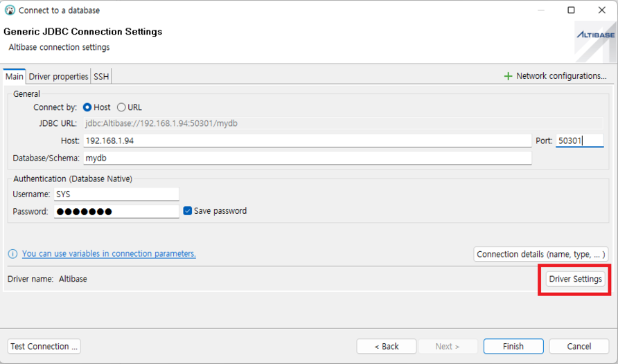Click the DBeaver app icon in title bar
This screenshot has width=618, height=364.
coord(10,10)
